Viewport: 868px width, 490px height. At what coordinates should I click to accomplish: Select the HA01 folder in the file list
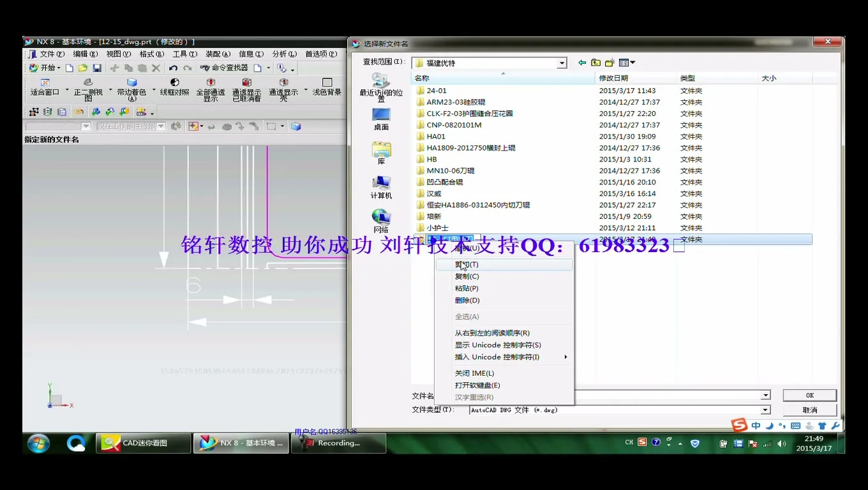[x=436, y=136]
